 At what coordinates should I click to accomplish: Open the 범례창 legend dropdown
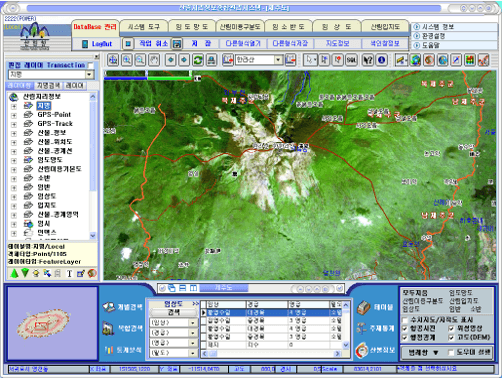tap(424, 352)
